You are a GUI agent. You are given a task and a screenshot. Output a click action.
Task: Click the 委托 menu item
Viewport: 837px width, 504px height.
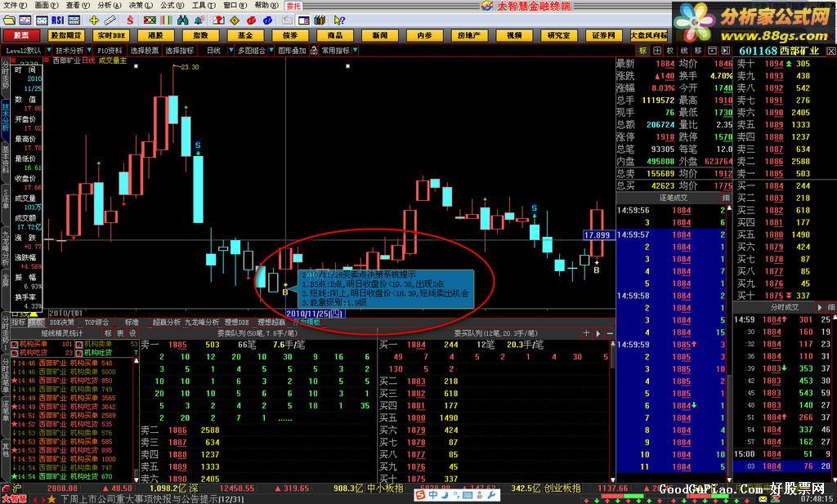click(293, 6)
